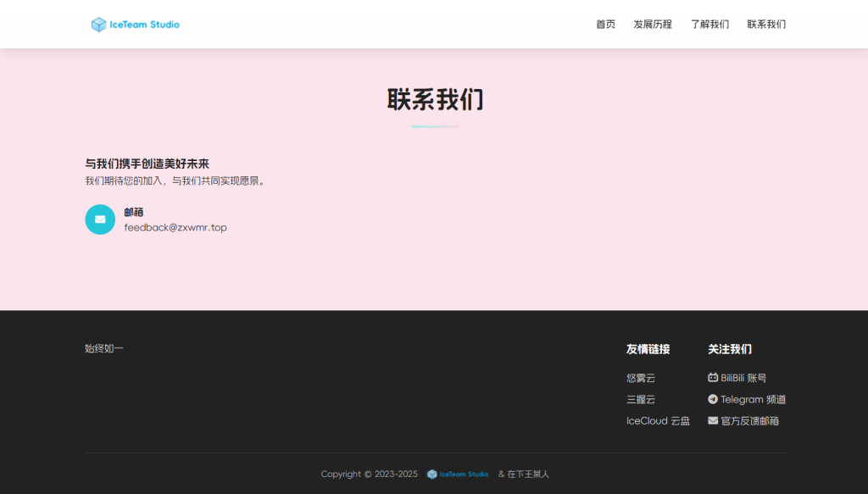Click the BiliBili TV icon in footer
Viewport: 868px width, 494px height.
pyautogui.click(x=713, y=377)
